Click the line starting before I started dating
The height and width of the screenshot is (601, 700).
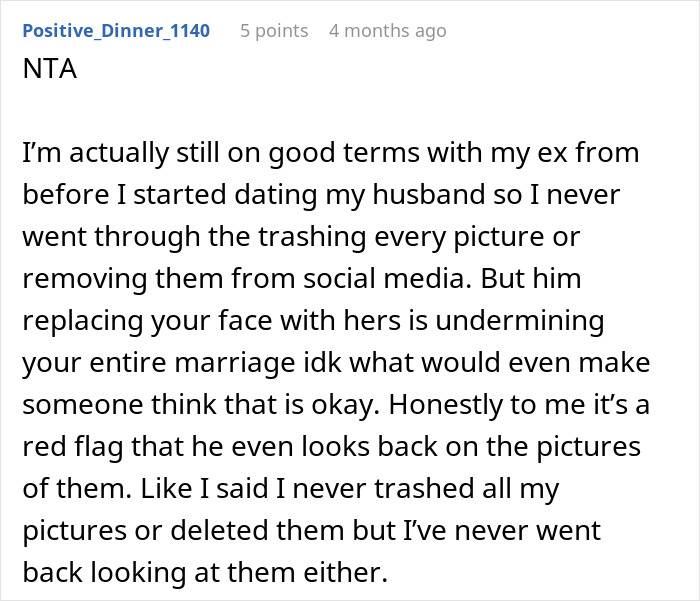321,195
